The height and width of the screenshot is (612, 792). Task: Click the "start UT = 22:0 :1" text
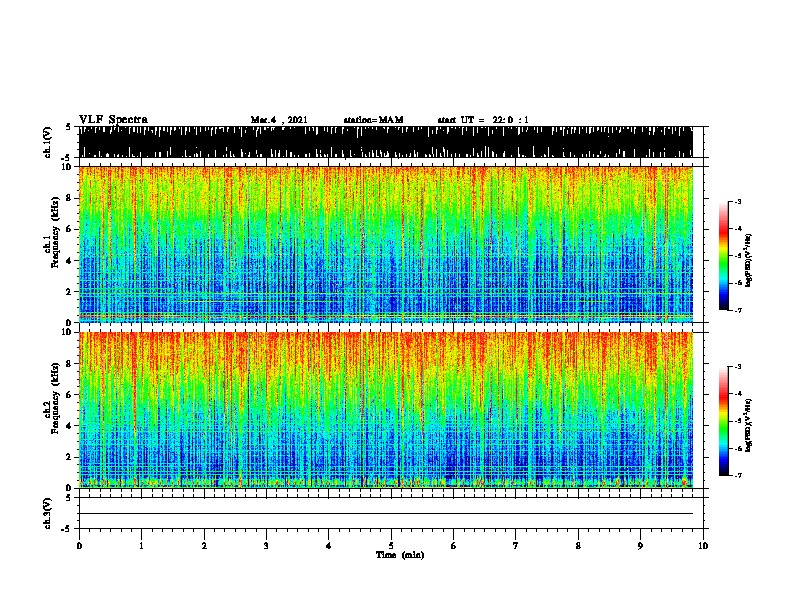tap(483, 120)
